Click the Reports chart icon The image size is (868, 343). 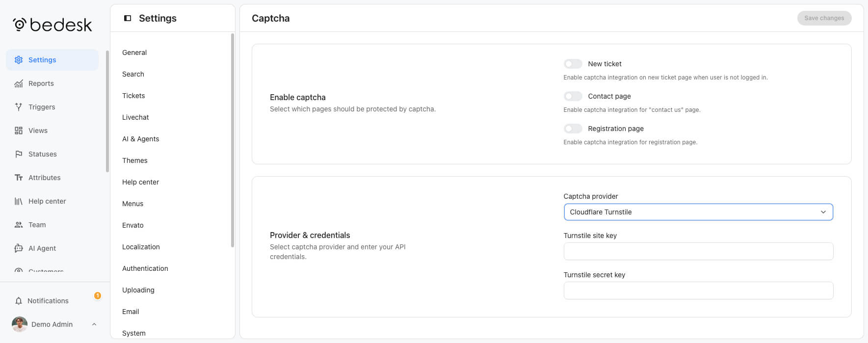pos(19,83)
